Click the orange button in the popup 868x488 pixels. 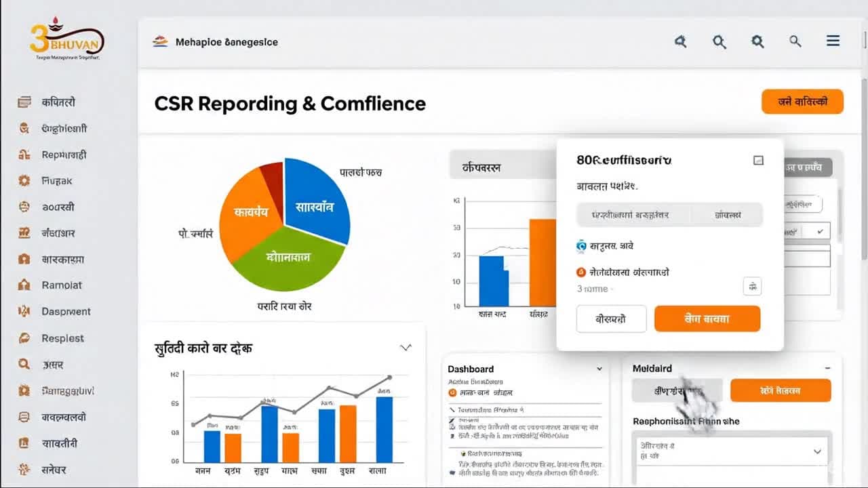[x=707, y=319]
